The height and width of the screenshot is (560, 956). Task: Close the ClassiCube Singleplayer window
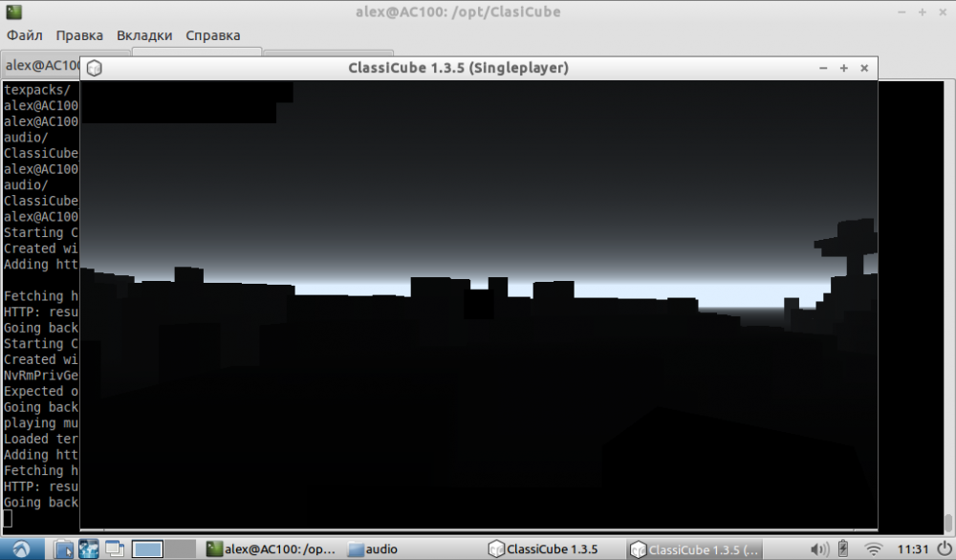[x=864, y=68]
